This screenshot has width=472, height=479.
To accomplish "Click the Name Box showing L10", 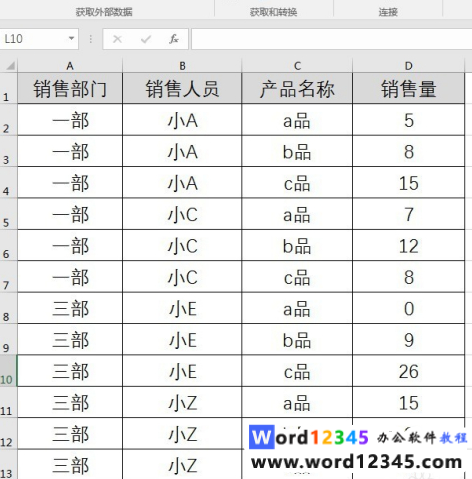I will click(39, 39).
